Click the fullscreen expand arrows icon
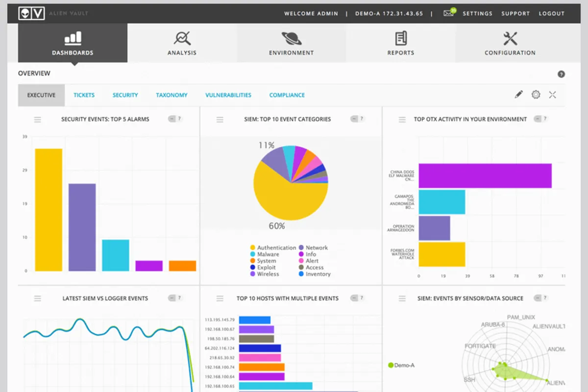Screen dimensions: 588x392 click(x=552, y=95)
